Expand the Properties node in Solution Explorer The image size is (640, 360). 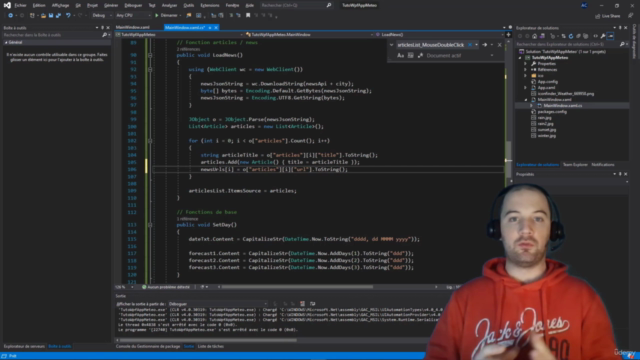click(x=526, y=64)
